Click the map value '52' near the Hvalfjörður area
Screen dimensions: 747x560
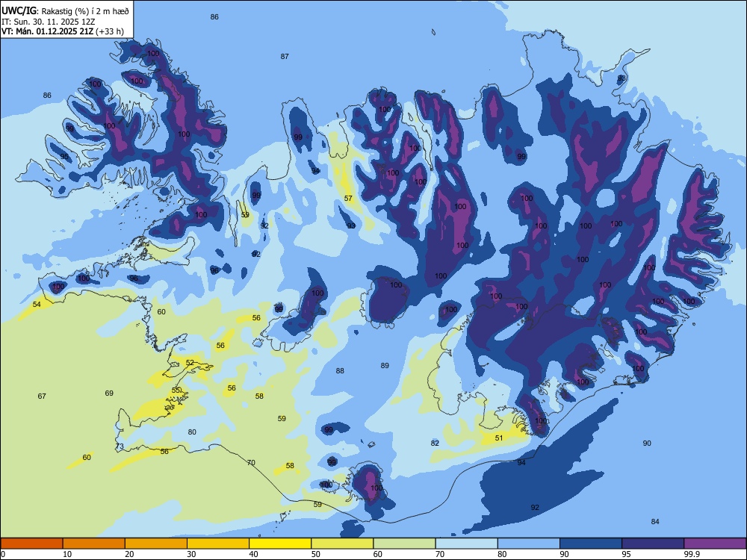190,363
